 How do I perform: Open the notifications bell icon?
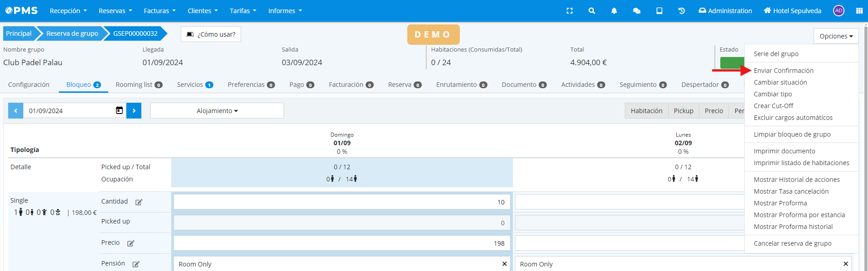click(x=614, y=11)
